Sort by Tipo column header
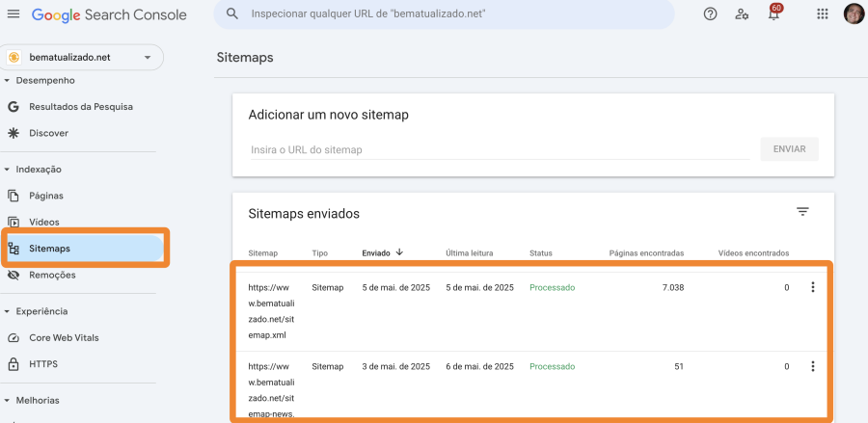 [320, 253]
